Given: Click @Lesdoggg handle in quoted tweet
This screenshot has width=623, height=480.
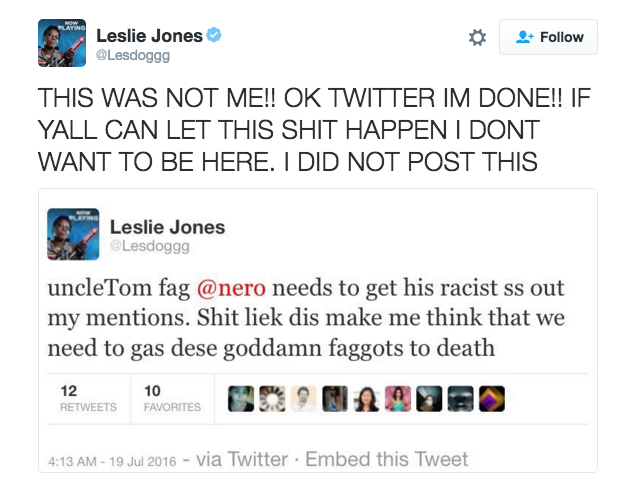Looking at the screenshot, I should (x=149, y=246).
